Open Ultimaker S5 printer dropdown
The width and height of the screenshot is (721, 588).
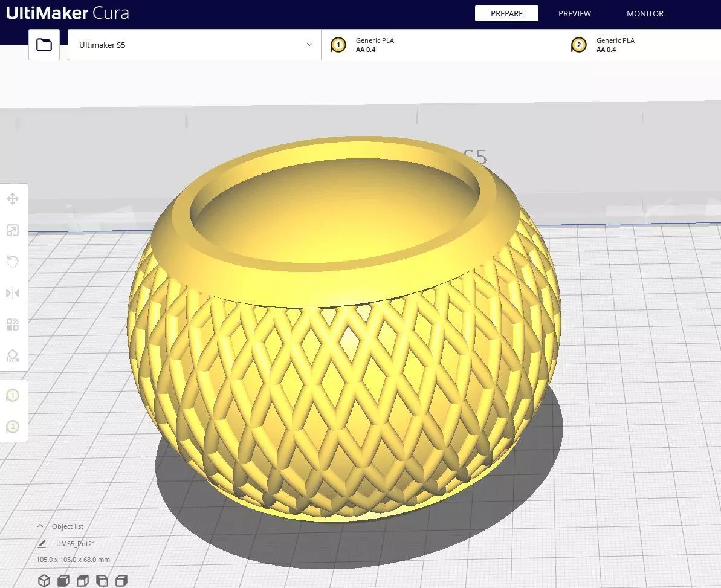[195, 45]
